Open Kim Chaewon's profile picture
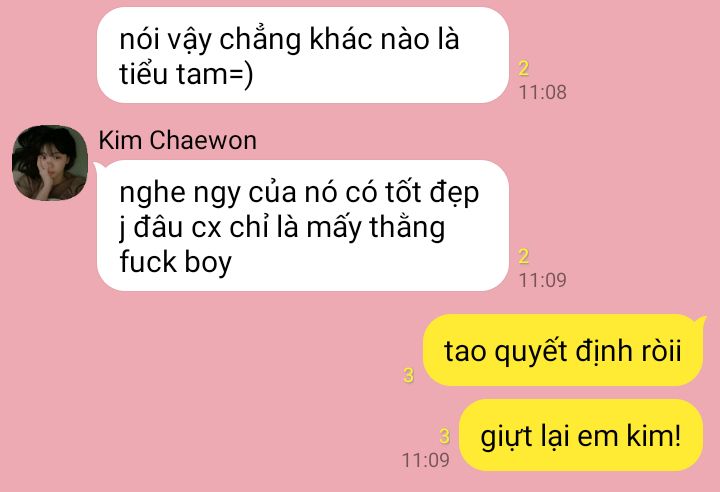This screenshot has height=492, width=720. (50, 163)
